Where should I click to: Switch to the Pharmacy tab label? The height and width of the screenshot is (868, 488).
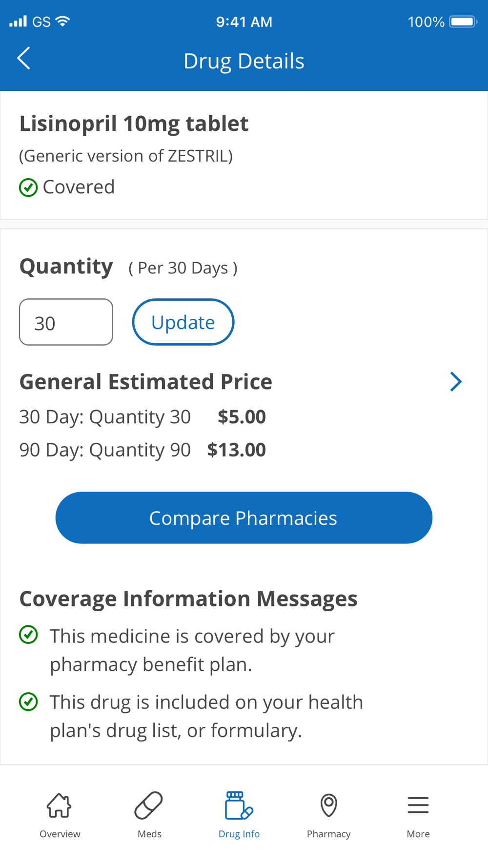pos(328,834)
